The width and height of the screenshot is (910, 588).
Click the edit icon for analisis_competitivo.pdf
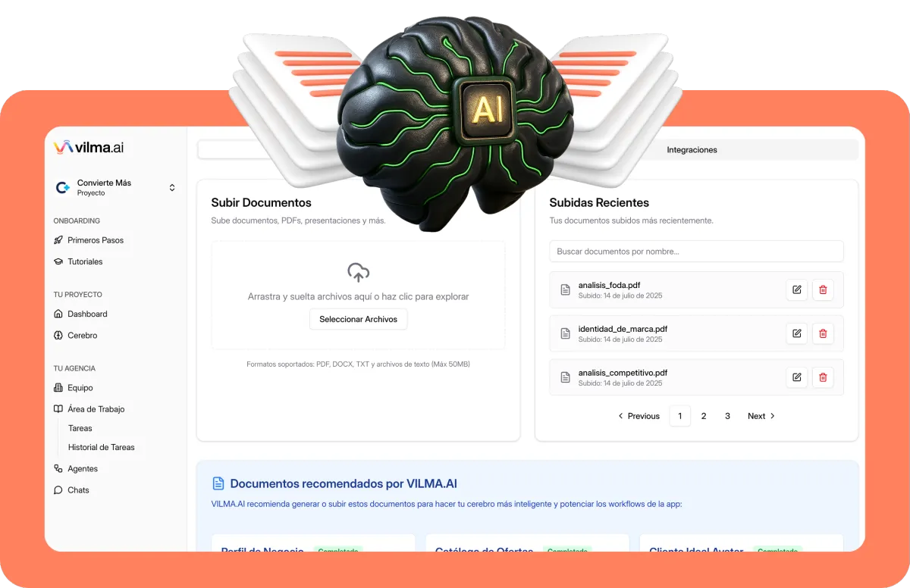tap(796, 377)
